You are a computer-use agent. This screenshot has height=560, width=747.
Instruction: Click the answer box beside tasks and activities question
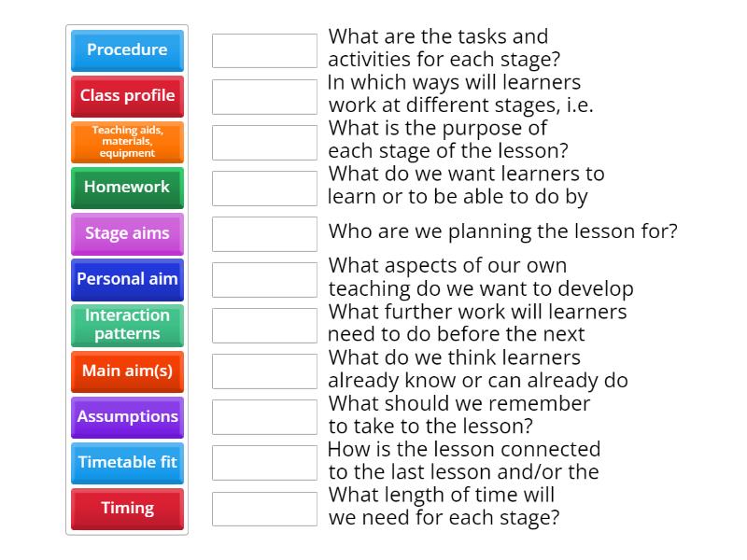click(264, 50)
